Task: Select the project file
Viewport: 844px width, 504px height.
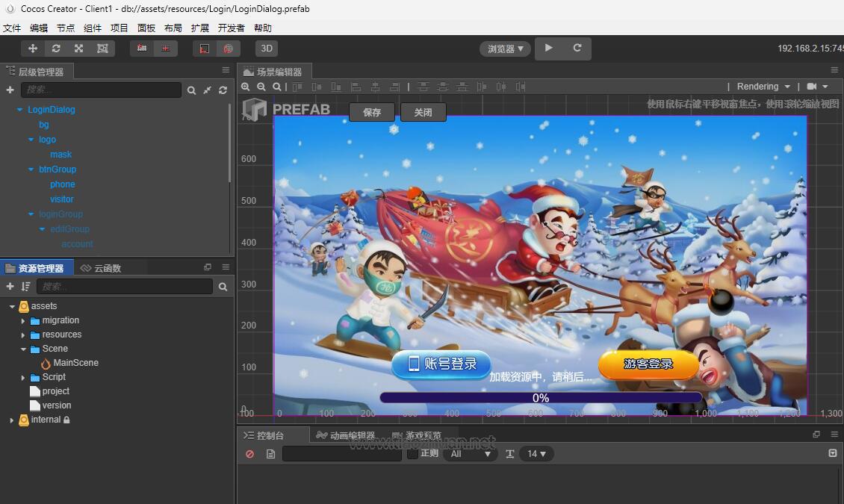Action: point(55,391)
